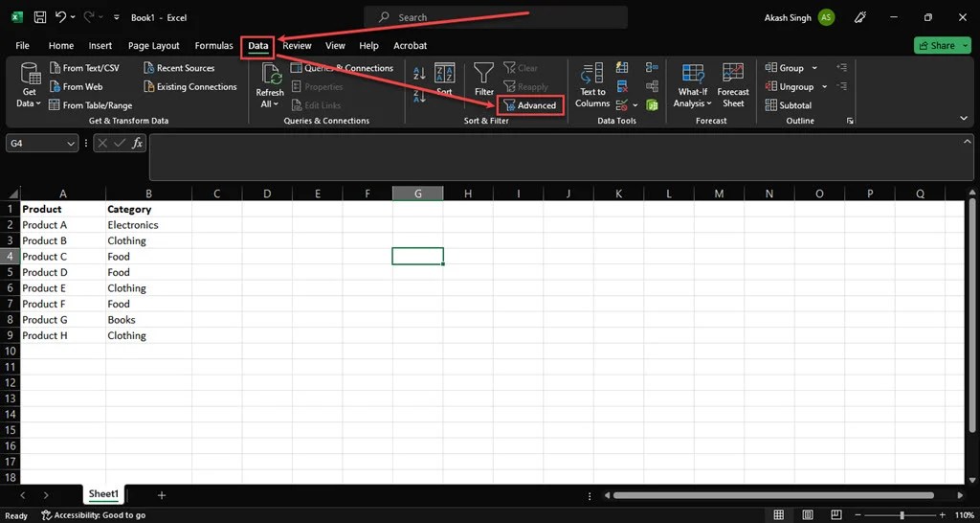The width and height of the screenshot is (980, 523).
Task: Select cell containing Product G
Action: point(63,320)
